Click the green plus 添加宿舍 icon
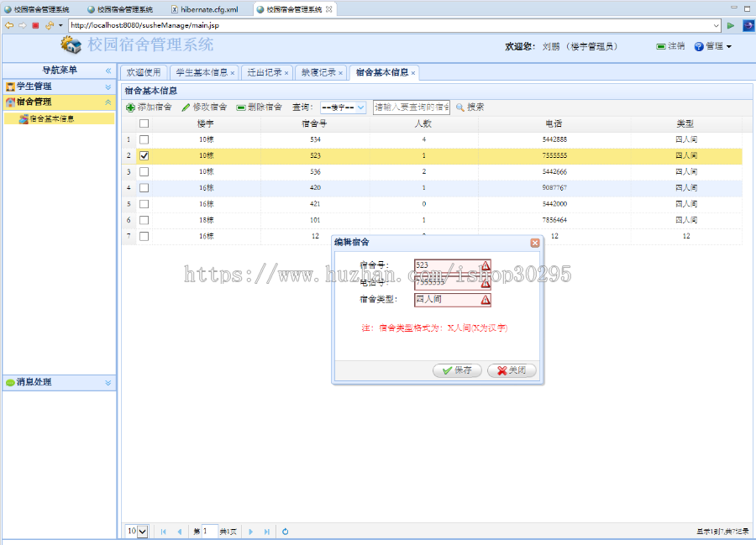This screenshot has height=545, width=756. pos(130,107)
